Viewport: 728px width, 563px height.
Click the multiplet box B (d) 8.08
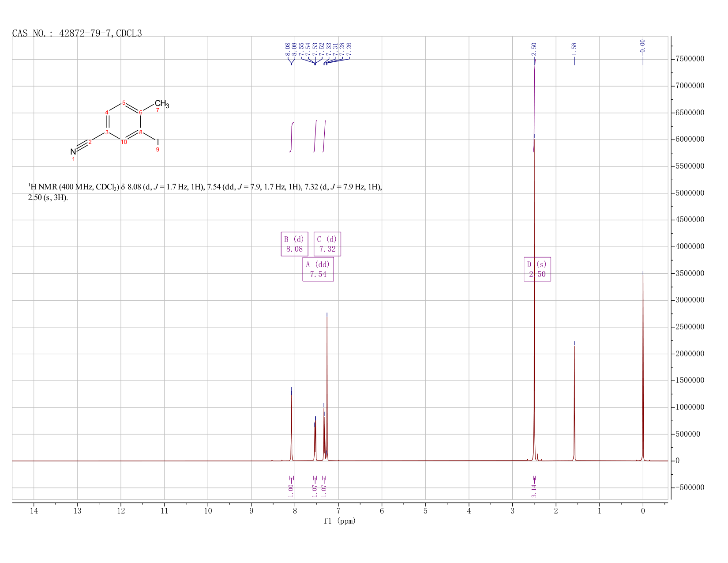(294, 244)
